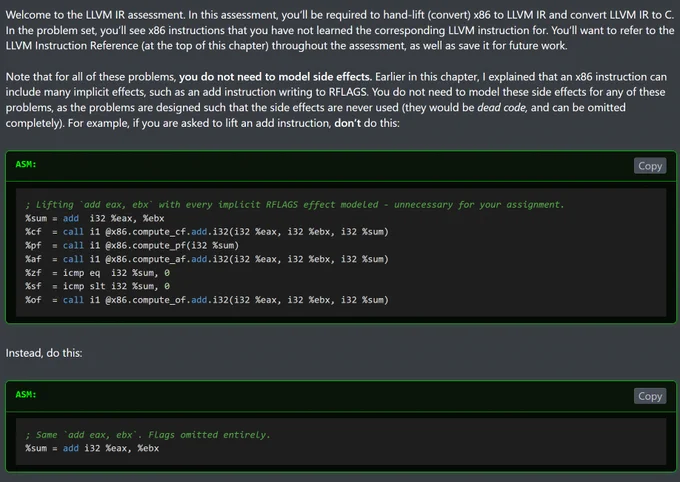
Task: Copy the second ASM code block
Action: [x=650, y=396]
